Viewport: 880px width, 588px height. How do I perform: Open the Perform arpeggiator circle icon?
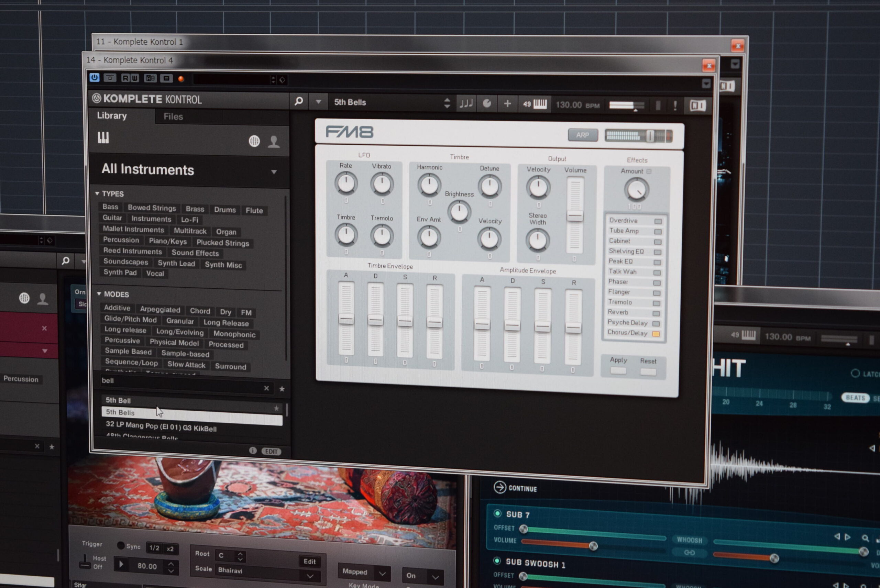pos(487,103)
